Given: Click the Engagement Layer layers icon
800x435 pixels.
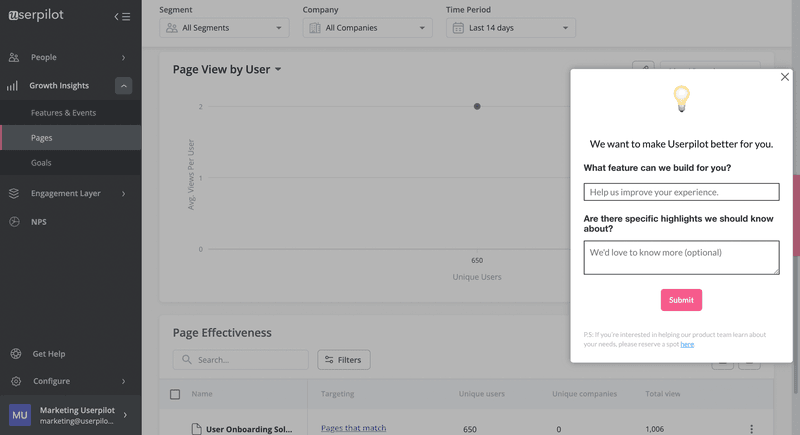Looking at the screenshot, I should pos(14,193).
